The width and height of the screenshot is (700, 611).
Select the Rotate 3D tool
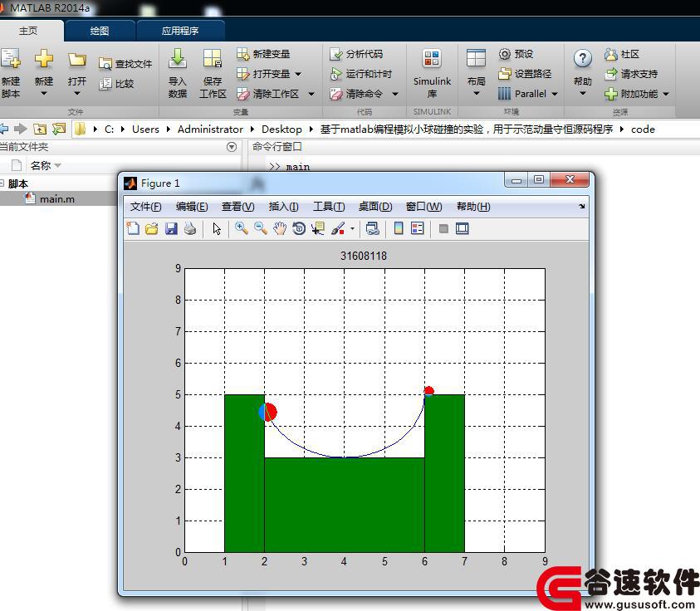[x=299, y=228]
